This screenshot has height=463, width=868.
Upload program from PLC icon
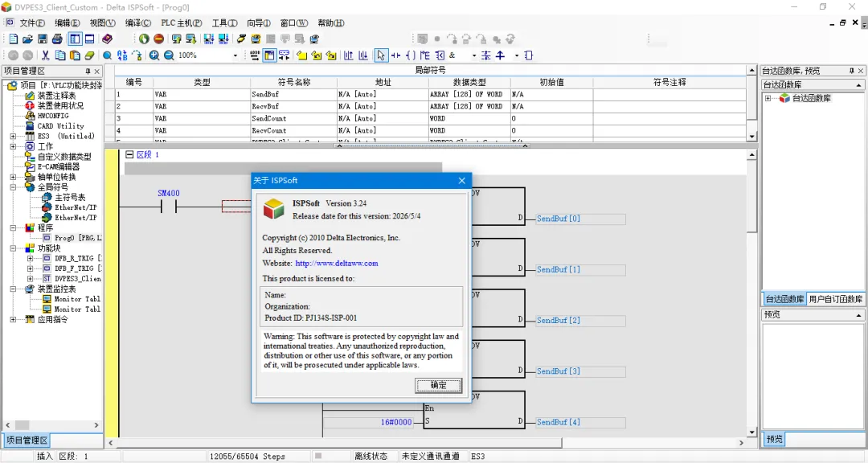tap(177, 39)
